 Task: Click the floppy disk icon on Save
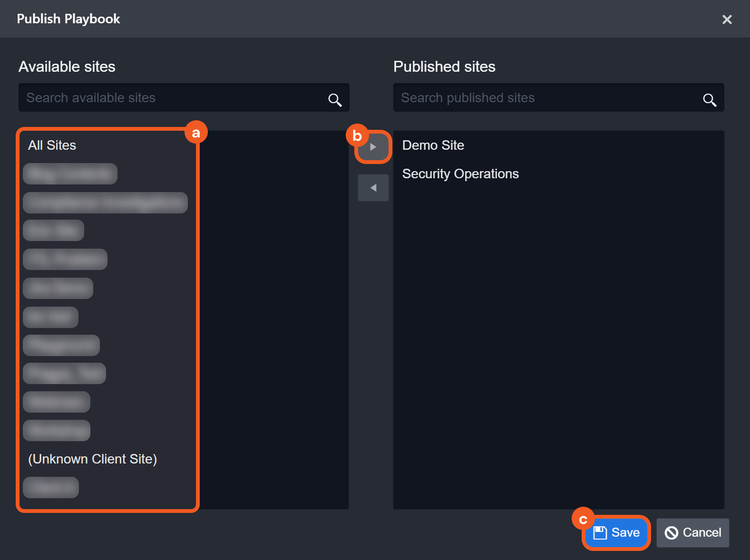(600, 533)
